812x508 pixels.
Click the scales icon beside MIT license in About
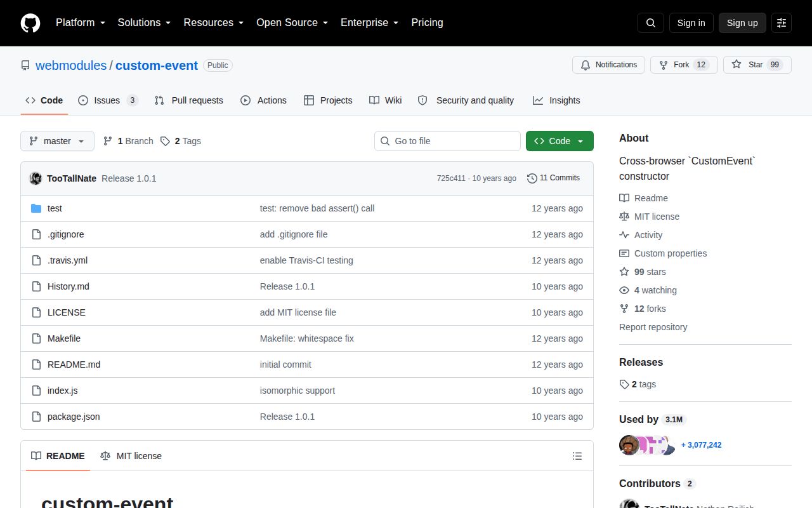click(624, 217)
